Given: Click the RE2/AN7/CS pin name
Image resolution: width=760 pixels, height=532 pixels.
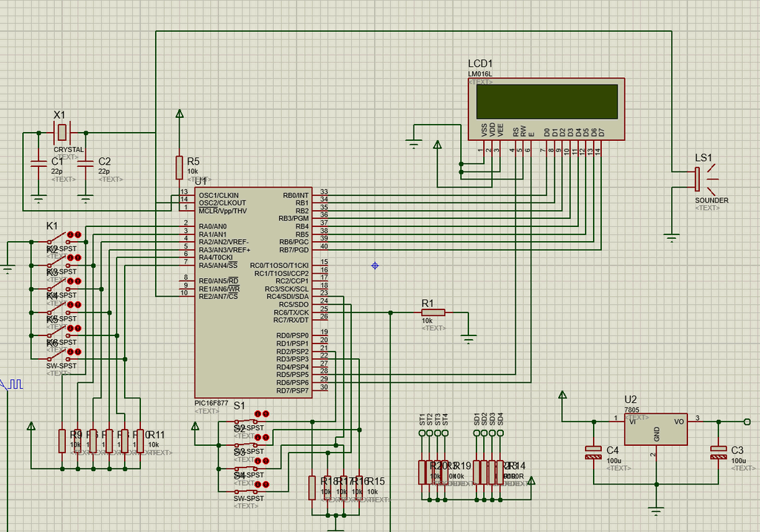Looking at the screenshot, I should [x=218, y=297].
